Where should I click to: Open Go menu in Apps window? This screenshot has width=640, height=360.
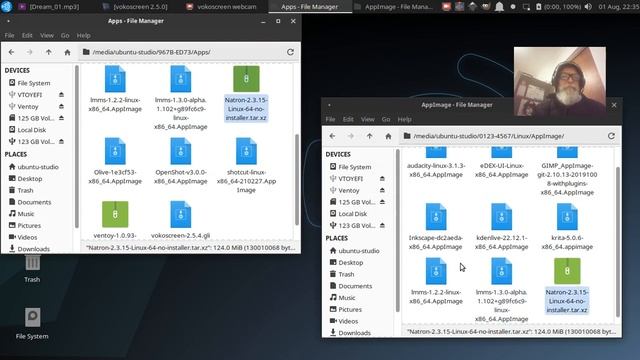65,36
